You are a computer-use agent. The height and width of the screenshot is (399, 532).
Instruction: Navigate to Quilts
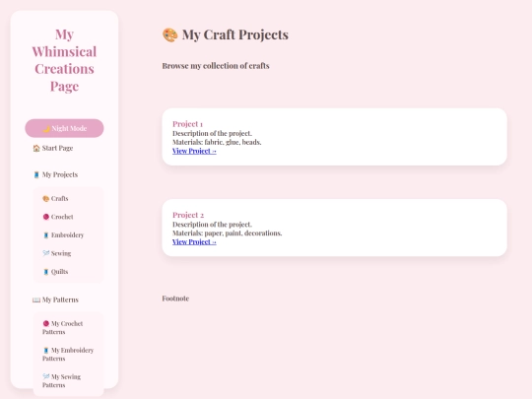[55, 272]
